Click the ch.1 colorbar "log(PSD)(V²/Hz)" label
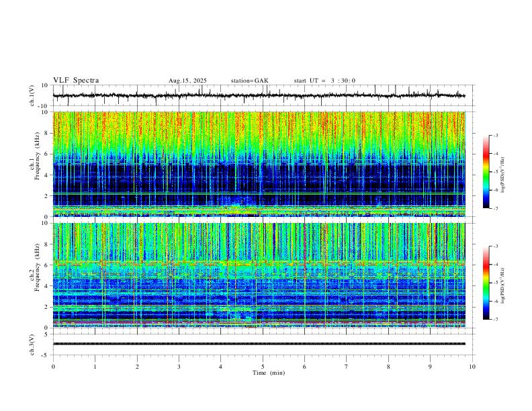Viewport: 532px width, 411px height. pyautogui.click(x=503, y=175)
